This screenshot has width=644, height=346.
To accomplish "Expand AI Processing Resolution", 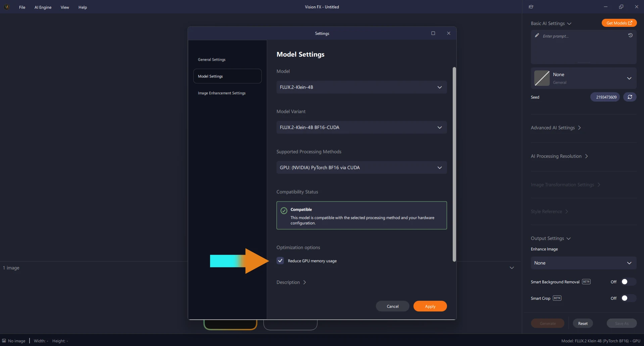I will (x=559, y=156).
